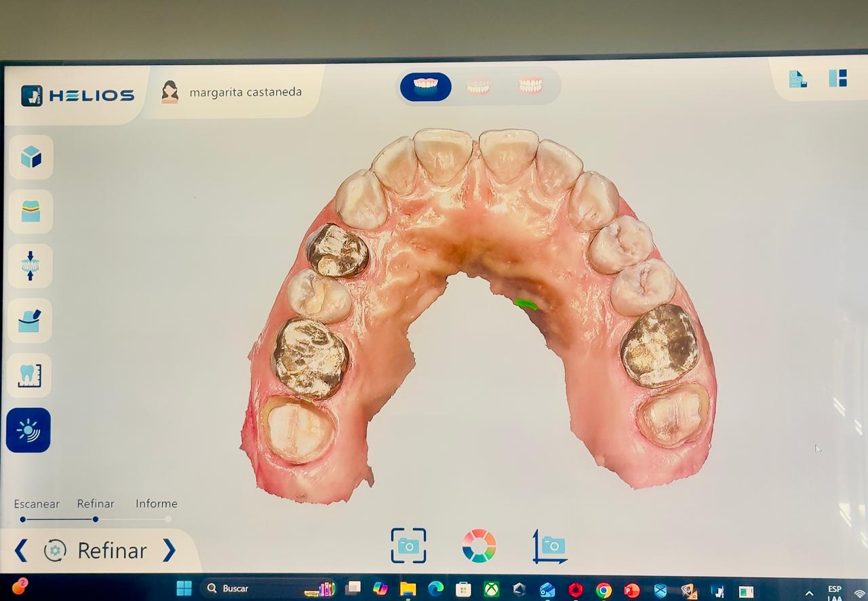Open PowerPoint from taskbar

pyautogui.click(x=631, y=590)
